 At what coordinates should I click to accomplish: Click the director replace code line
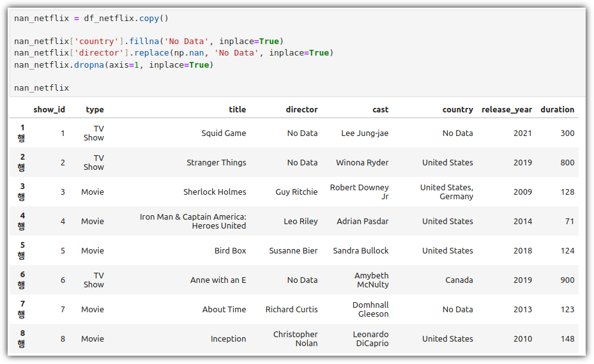pos(174,52)
